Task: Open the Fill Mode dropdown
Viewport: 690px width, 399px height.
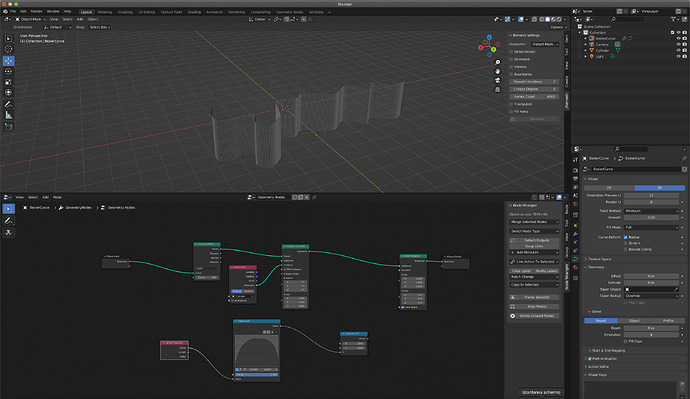Action: click(x=651, y=227)
